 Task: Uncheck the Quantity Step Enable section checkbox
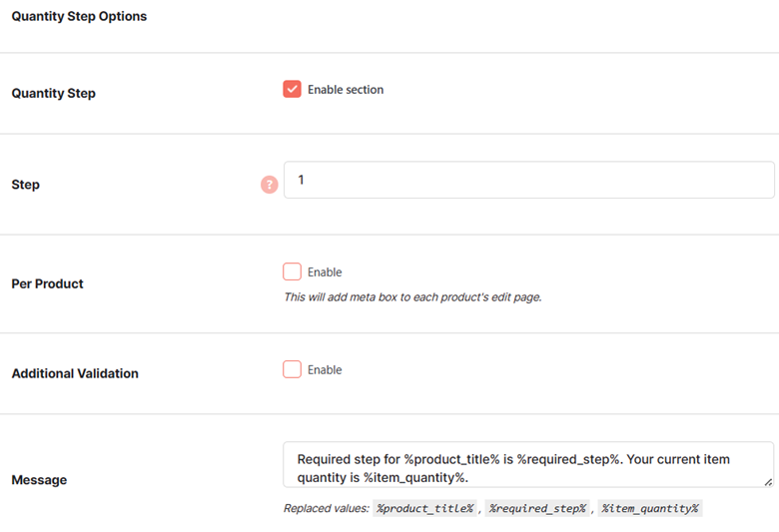click(292, 90)
